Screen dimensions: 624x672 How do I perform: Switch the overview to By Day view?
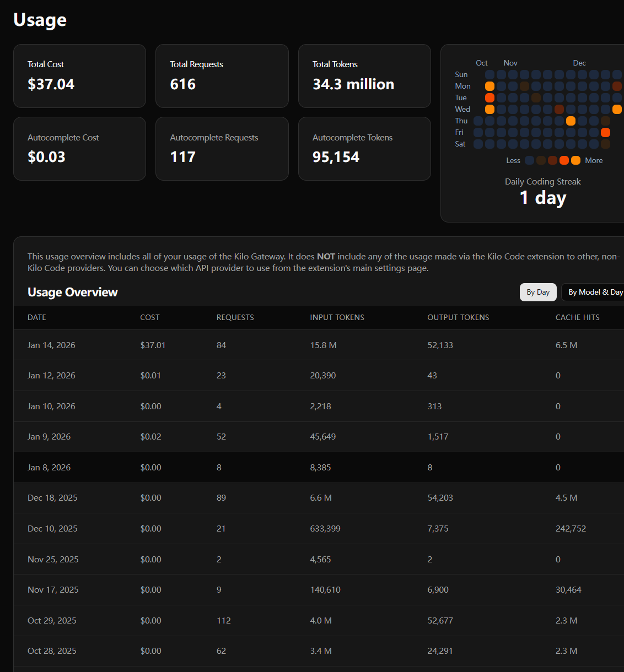pyautogui.click(x=538, y=292)
